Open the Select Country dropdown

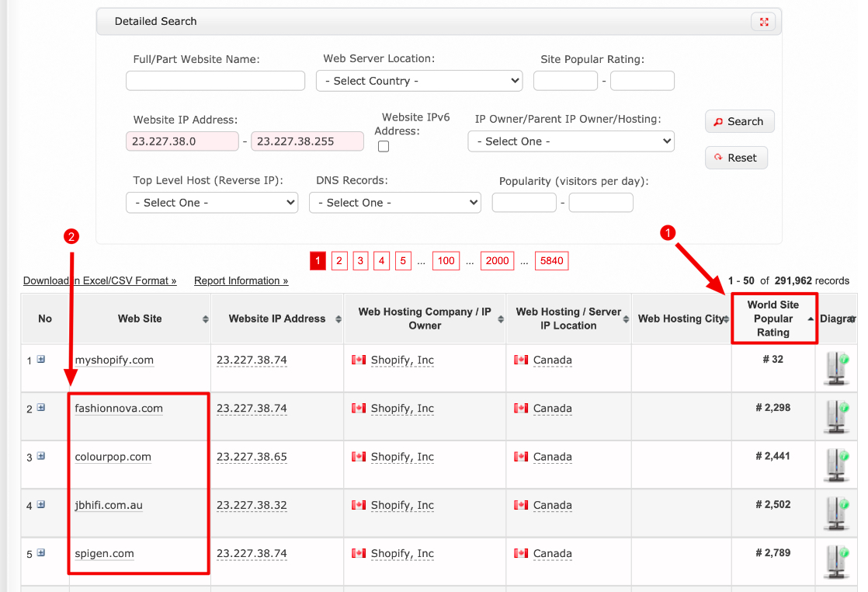point(418,80)
